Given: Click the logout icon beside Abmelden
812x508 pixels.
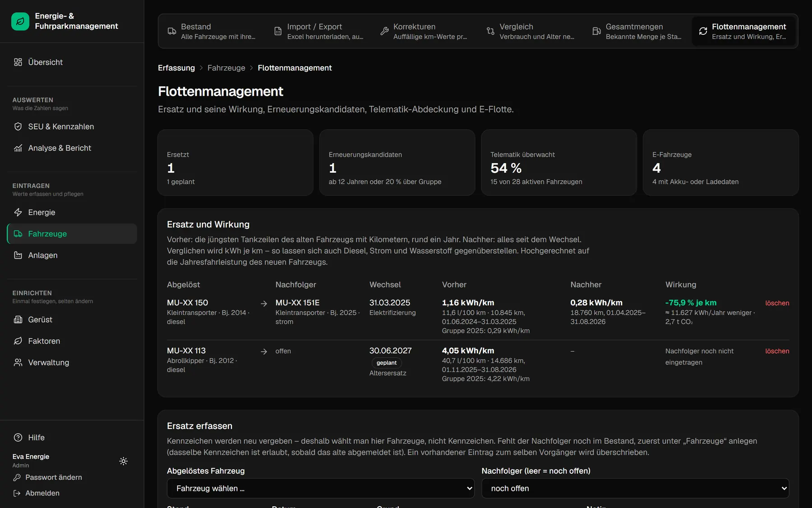Looking at the screenshot, I should tap(17, 493).
